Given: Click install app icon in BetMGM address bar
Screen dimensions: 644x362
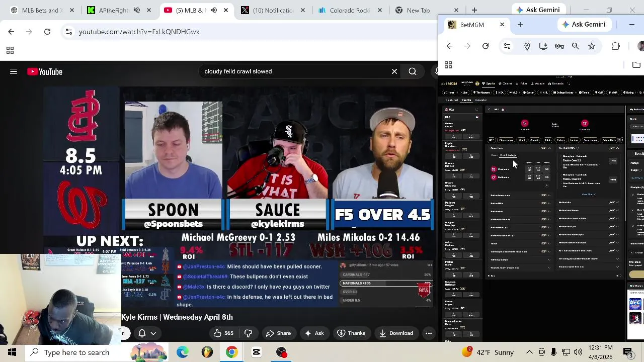Looking at the screenshot, I should 543,46.
